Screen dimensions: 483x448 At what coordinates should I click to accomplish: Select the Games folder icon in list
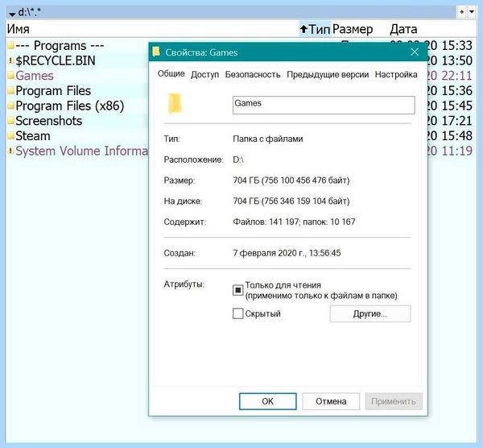click(10, 76)
